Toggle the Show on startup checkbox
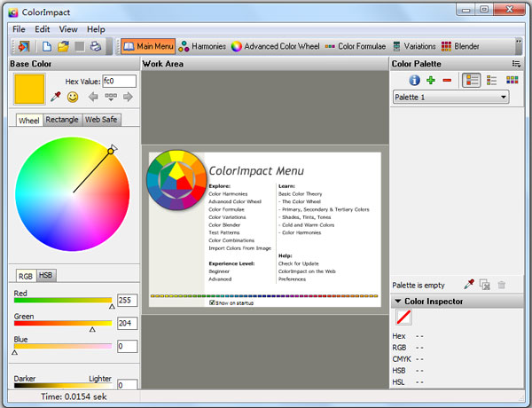This screenshot has height=408, width=532. (212, 302)
